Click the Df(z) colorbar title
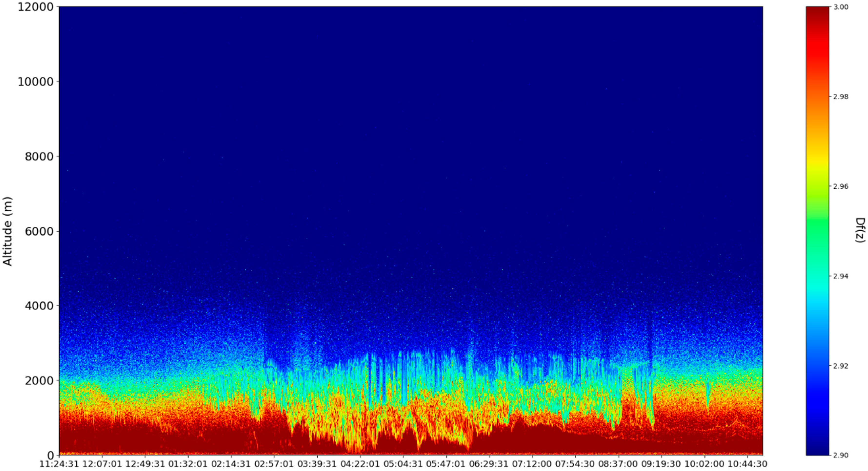The height and width of the screenshot is (471, 868). (860, 230)
